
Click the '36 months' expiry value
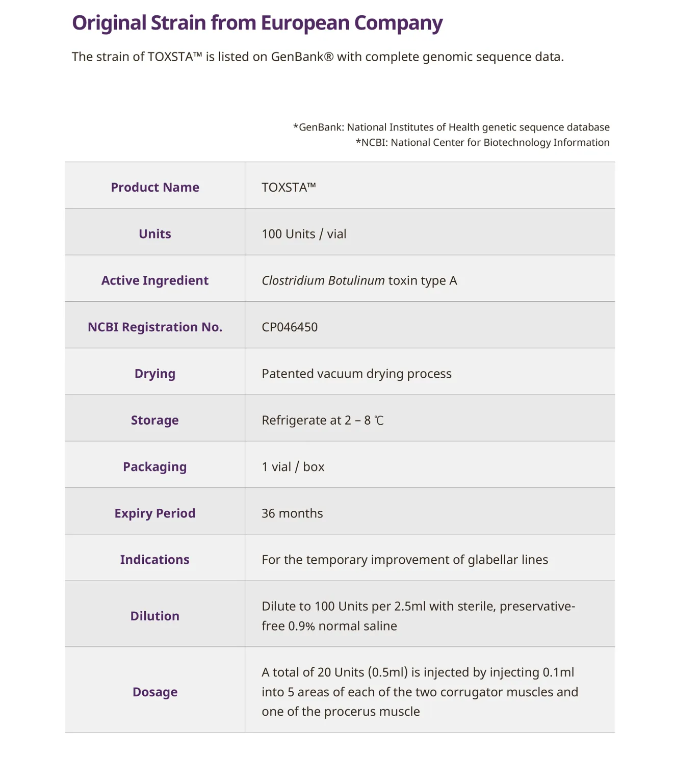[x=292, y=513]
